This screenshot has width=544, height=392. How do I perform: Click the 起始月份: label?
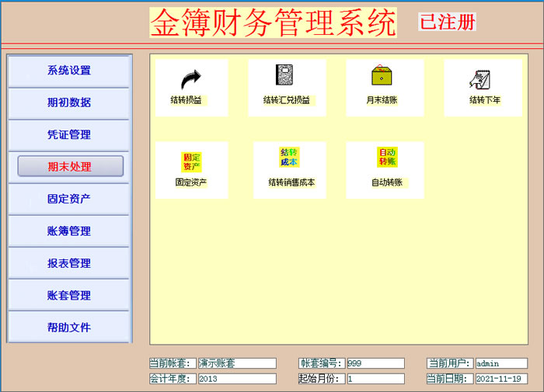(x=322, y=379)
